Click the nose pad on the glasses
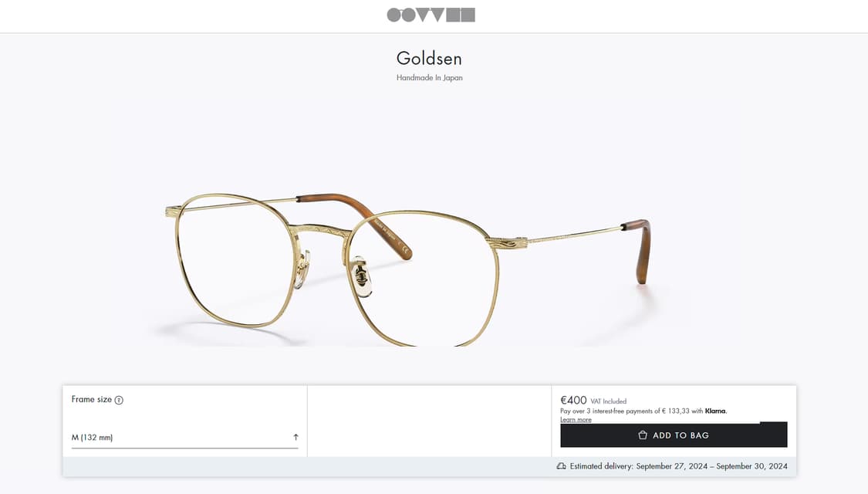This screenshot has width=868, height=494. point(362,276)
